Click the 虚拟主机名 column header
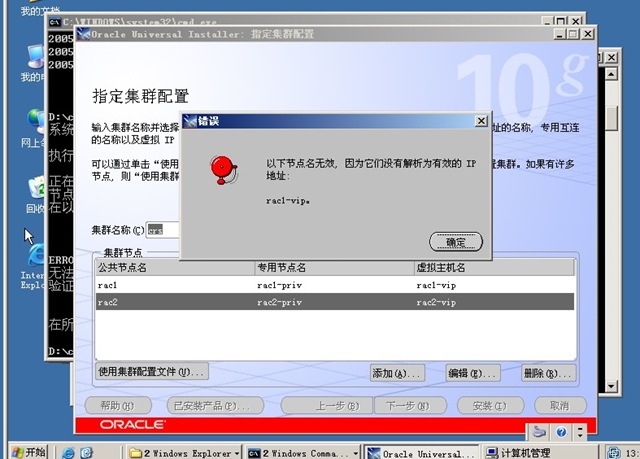The height and width of the screenshot is (459, 640). click(x=494, y=268)
